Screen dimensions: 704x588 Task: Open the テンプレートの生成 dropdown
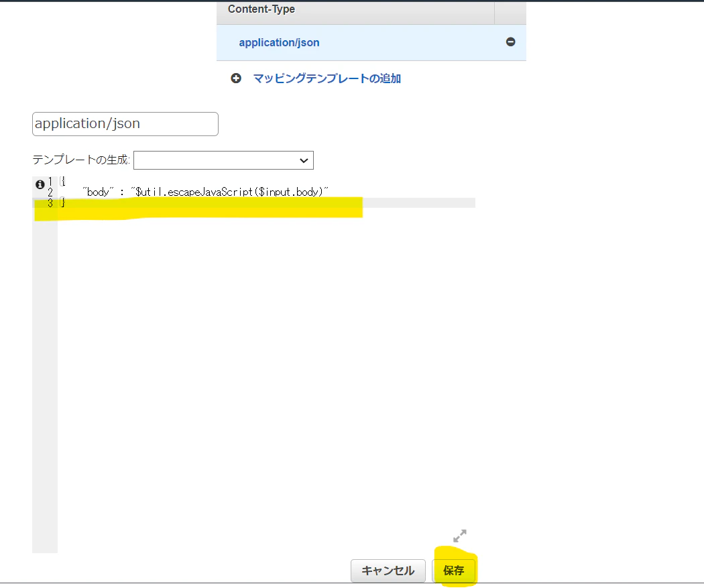pos(223,160)
